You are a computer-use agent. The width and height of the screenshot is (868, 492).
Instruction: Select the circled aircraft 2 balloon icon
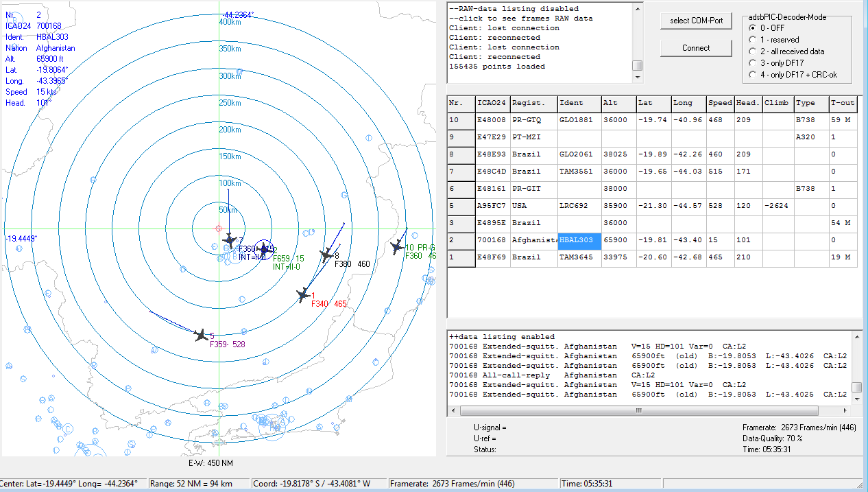264,250
